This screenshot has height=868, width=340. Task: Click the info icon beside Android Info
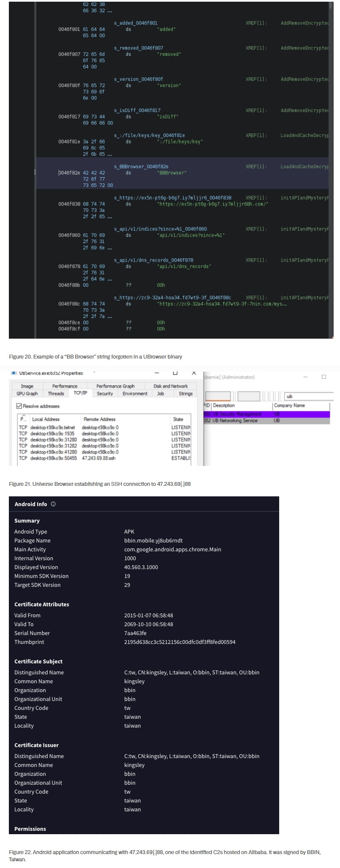53,504
